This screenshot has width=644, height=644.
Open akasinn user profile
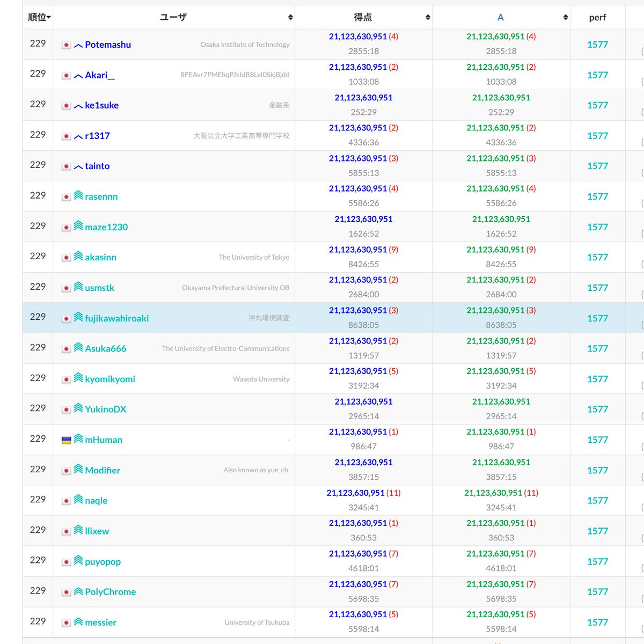pyautogui.click(x=100, y=257)
